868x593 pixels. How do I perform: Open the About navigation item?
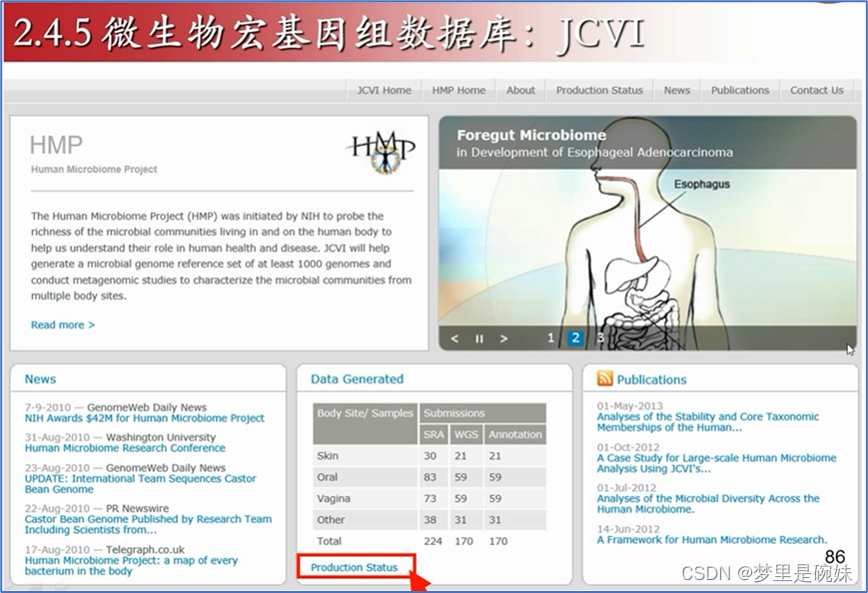click(x=520, y=90)
